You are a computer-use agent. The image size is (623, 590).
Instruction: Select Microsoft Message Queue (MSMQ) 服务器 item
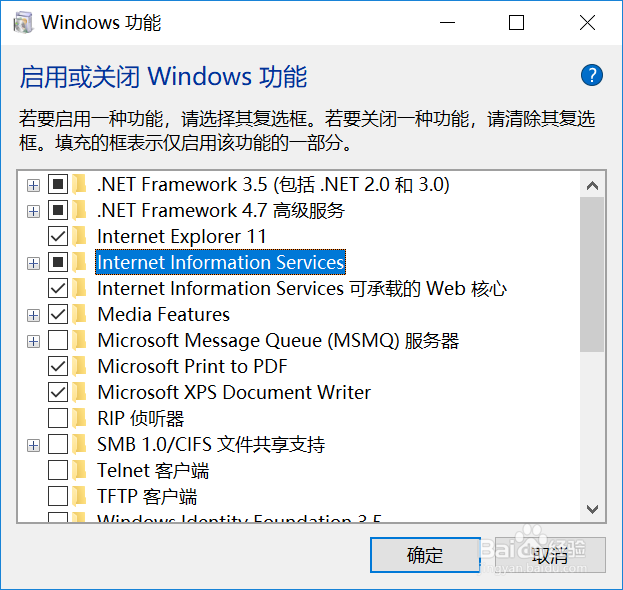(x=278, y=340)
